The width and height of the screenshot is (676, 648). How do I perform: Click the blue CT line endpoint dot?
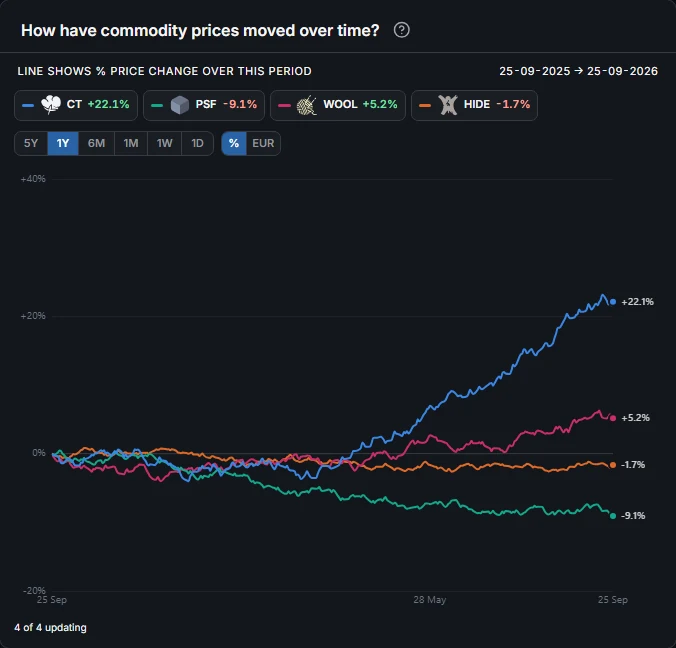click(613, 302)
